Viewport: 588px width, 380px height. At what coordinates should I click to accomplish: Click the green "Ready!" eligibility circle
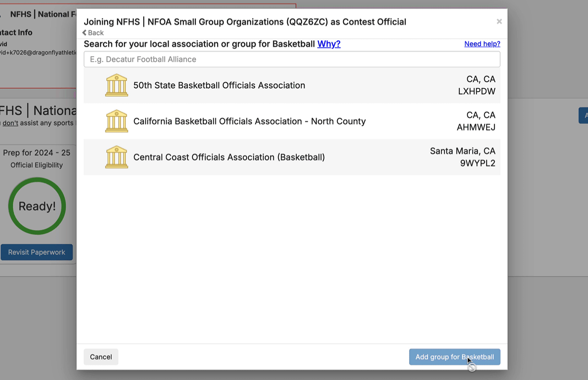37,206
